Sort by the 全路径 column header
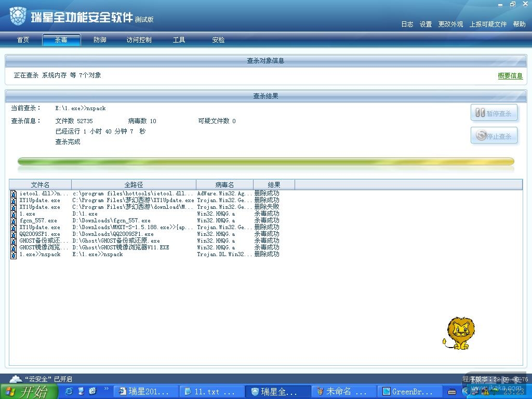The width and height of the screenshot is (532, 399). (134, 185)
